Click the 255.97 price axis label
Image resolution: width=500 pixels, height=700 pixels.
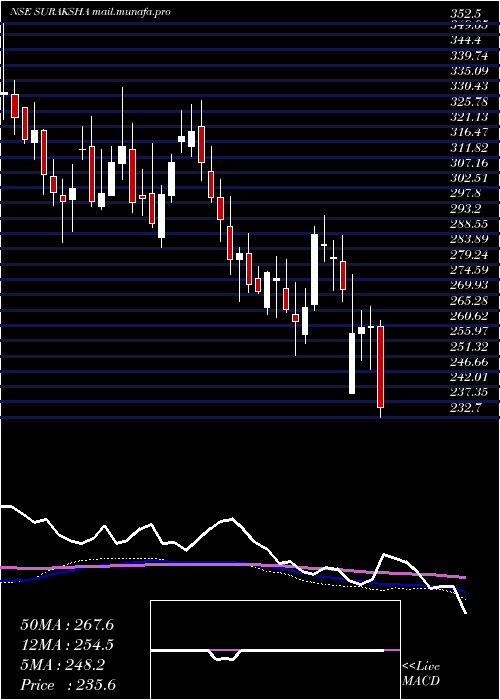click(x=470, y=332)
